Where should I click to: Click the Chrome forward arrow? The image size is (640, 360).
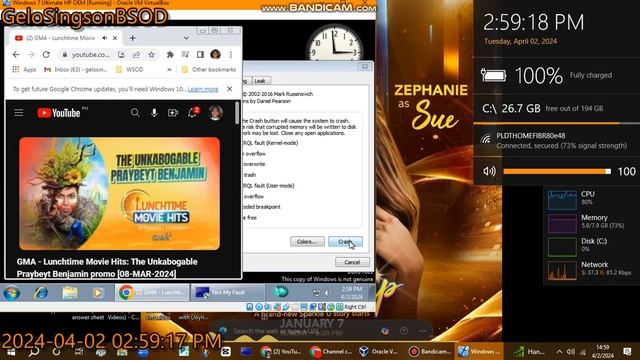[31, 54]
